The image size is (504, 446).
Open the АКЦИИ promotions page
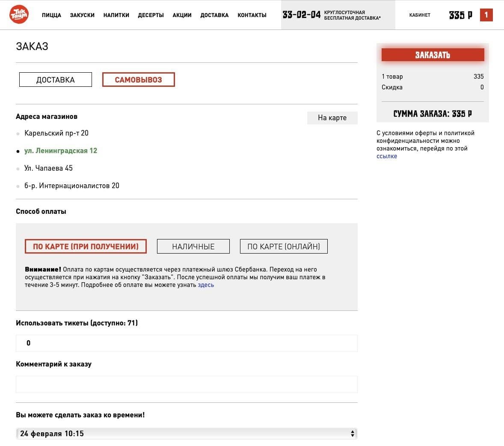click(182, 15)
